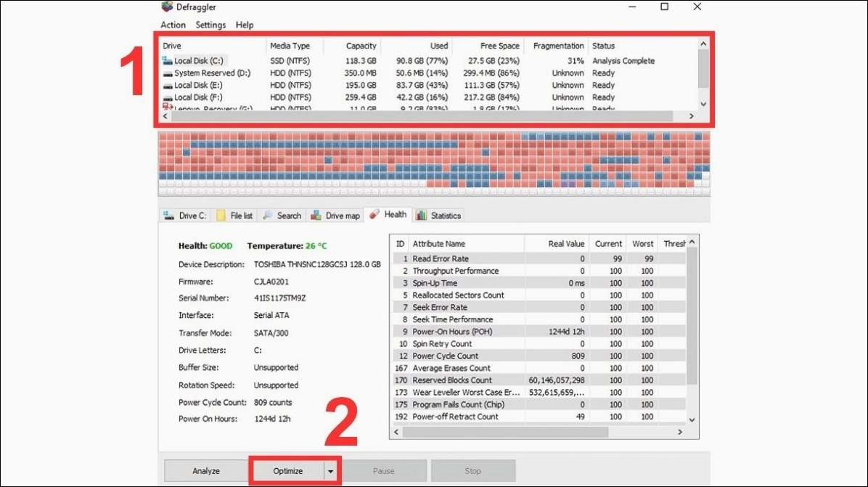868x487 pixels.
Task: Click drive list scroll up arrow
Action: tap(703, 44)
